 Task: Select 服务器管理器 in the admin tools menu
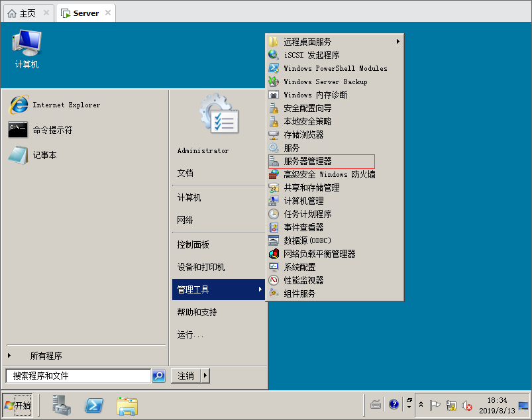[307, 161]
